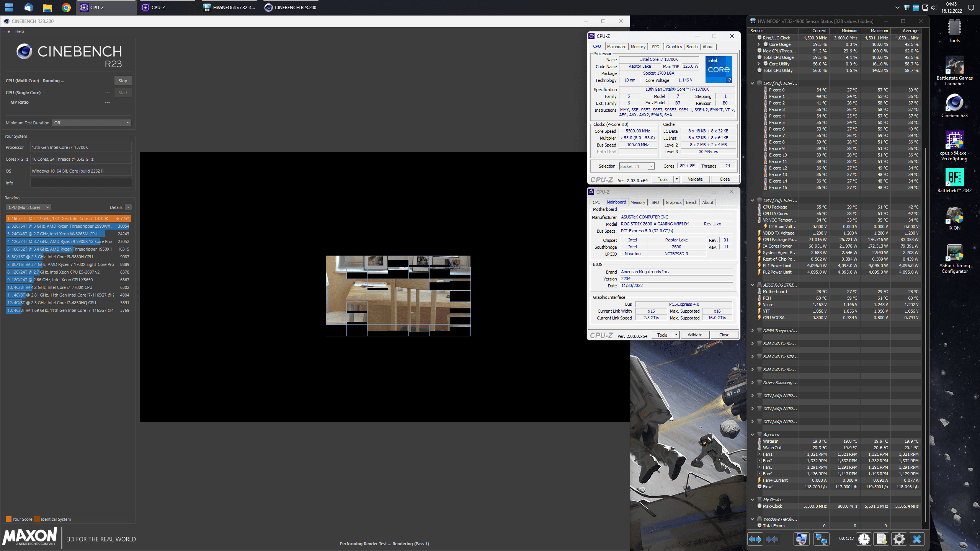Reset HWiNFO timer with clock icon
980x551 pixels.
(x=864, y=539)
